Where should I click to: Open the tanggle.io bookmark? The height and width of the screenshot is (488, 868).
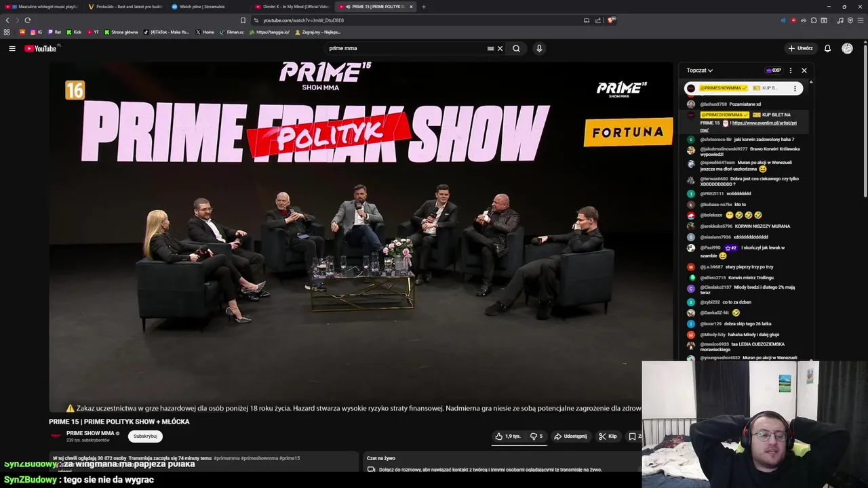(x=269, y=32)
